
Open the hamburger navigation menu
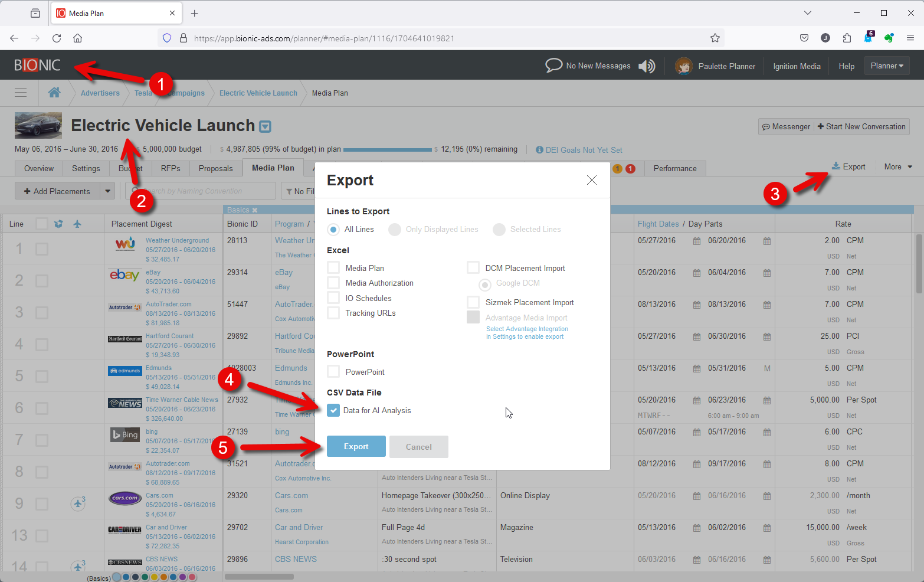click(21, 93)
